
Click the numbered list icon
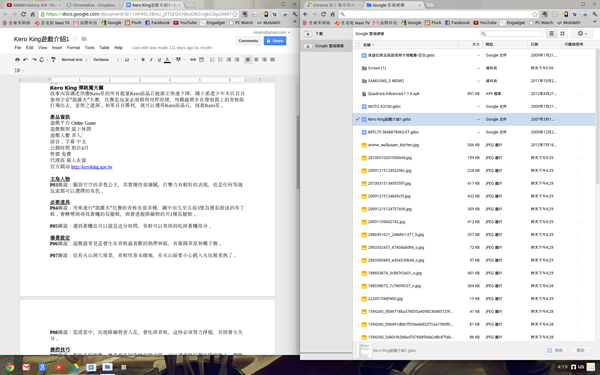coord(212,60)
